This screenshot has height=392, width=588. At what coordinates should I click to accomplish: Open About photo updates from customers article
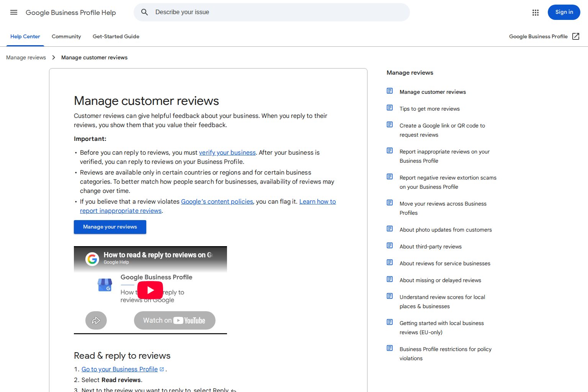pyautogui.click(x=446, y=230)
